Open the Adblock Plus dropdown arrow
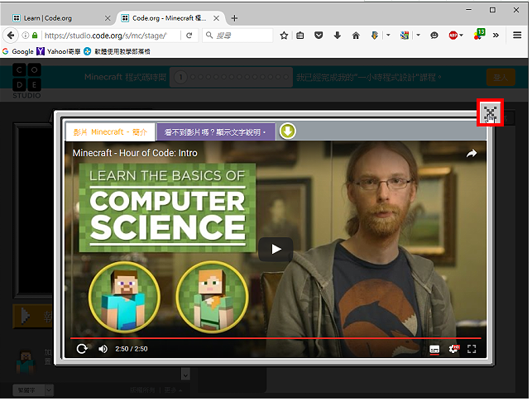 tap(461, 36)
